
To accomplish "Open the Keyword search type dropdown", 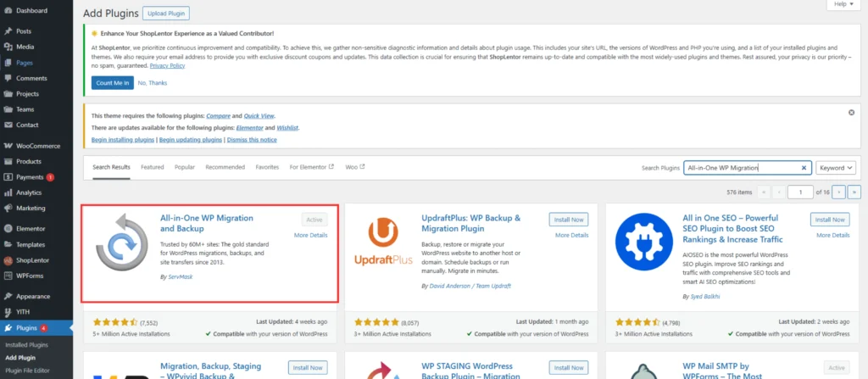I will pos(835,168).
